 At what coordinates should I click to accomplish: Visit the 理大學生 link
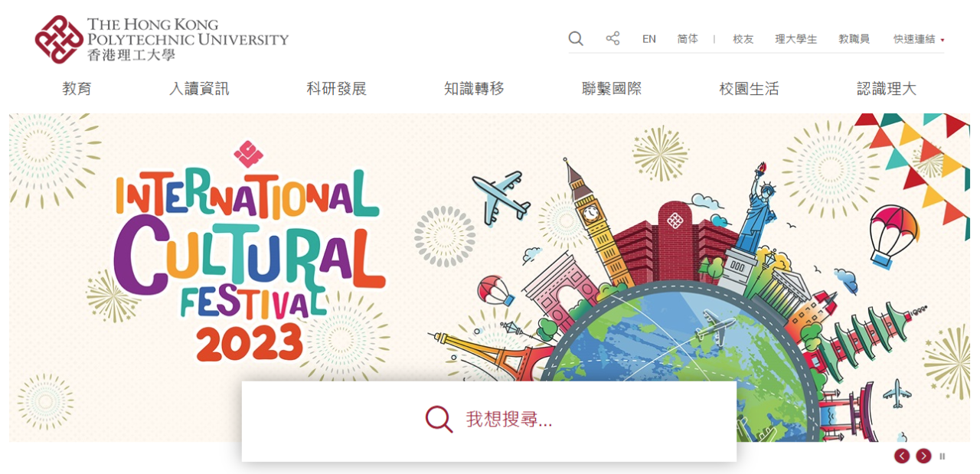pos(796,39)
